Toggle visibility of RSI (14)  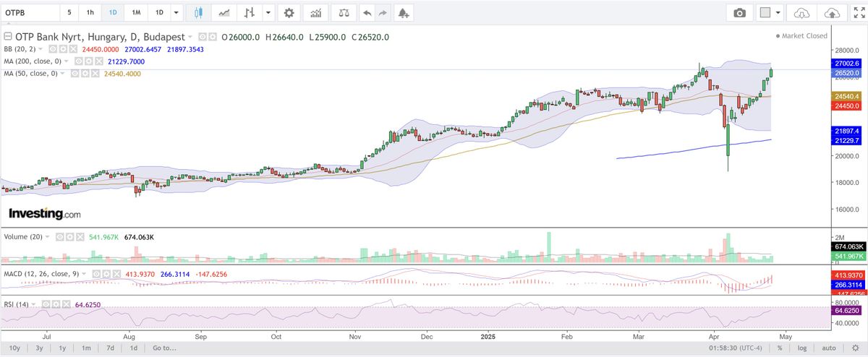[x=46, y=304]
